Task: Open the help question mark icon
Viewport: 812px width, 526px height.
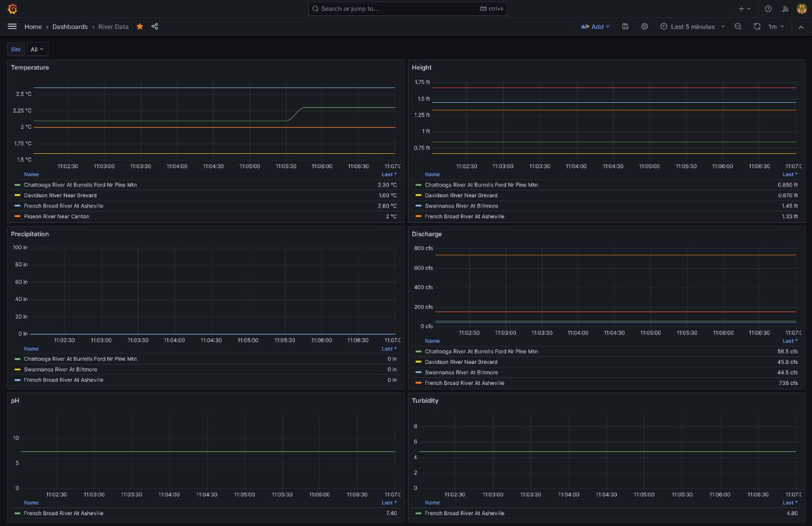Action: [768, 9]
